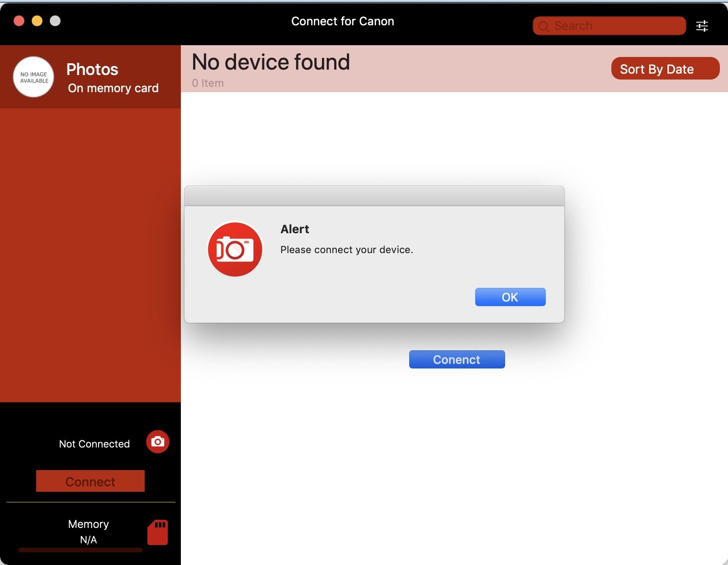Click the '0 Item' count label
The width and height of the screenshot is (728, 565).
click(208, 83)
